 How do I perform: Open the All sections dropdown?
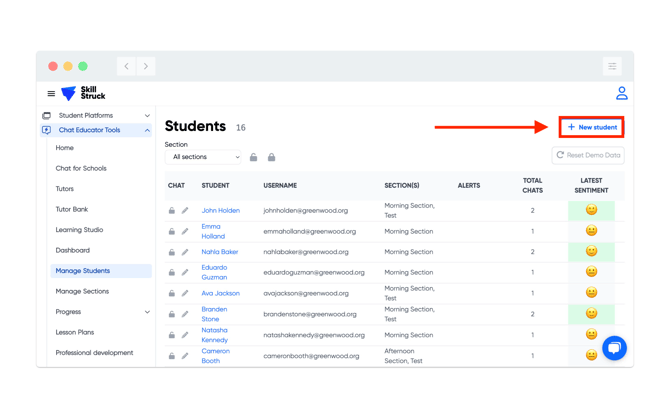(x=205, y=157)
